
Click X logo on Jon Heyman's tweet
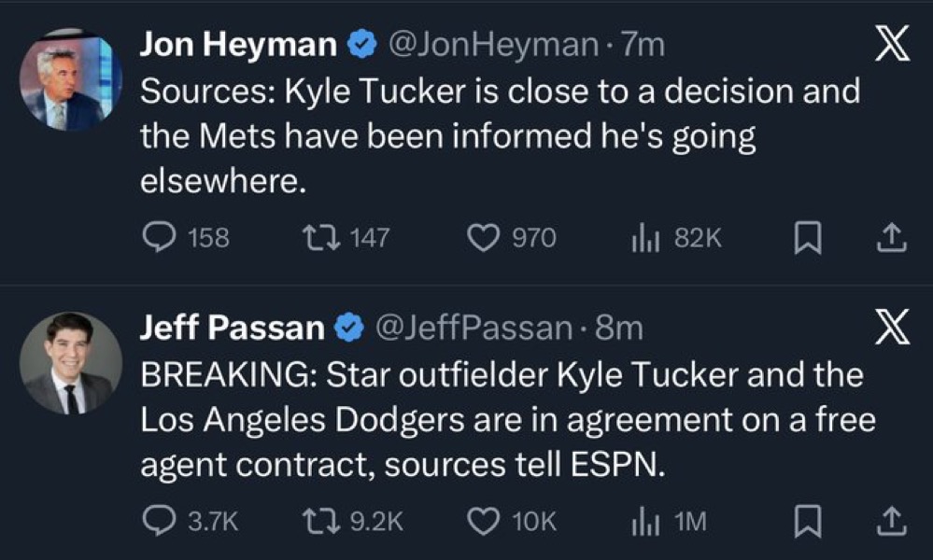click(x=890, y=47)
